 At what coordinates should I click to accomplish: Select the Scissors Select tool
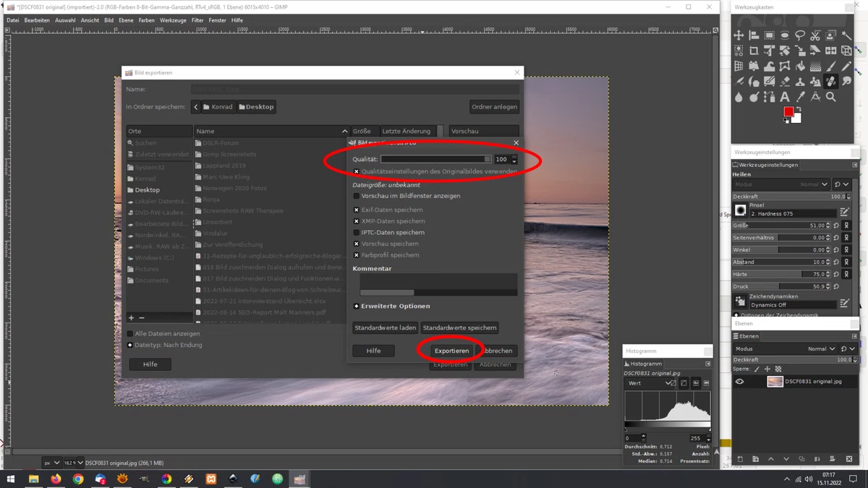[815, 35]
